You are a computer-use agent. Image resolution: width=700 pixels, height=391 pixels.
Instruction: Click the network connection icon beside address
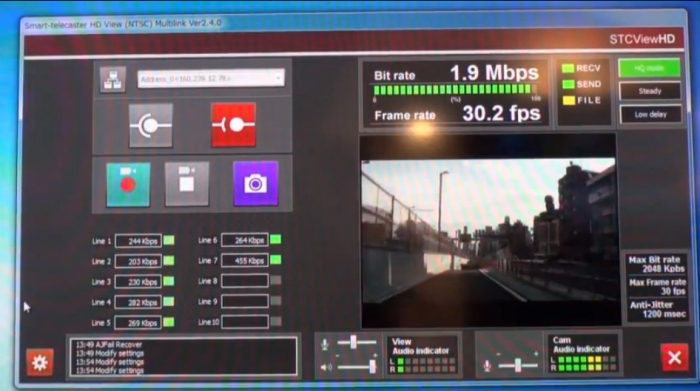112,79
